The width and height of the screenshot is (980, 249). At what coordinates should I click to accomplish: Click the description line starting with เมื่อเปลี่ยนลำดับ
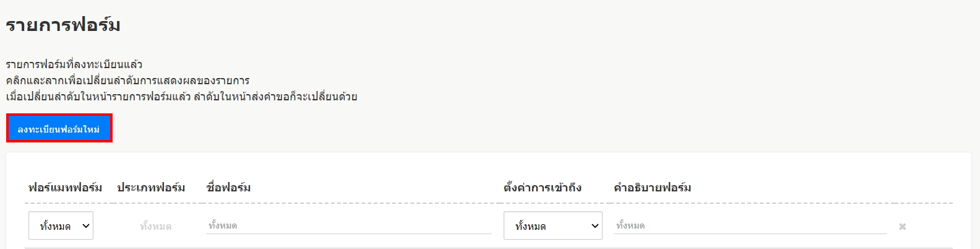tap(181, 97)
